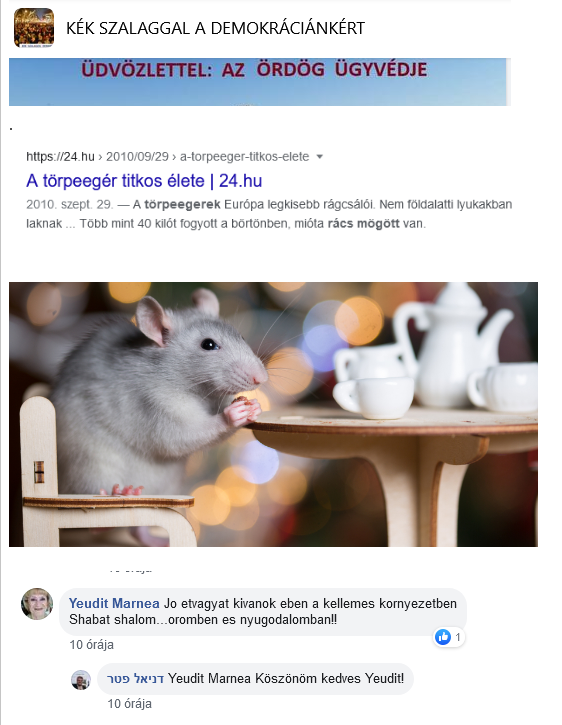This screenshot has width=562, height=725.
Task: Click the 'ÜDVÖZLETTEL: AZ ÖRDÖG ÜGYVÉDJE' banner
Action: [x=258, y=82]
